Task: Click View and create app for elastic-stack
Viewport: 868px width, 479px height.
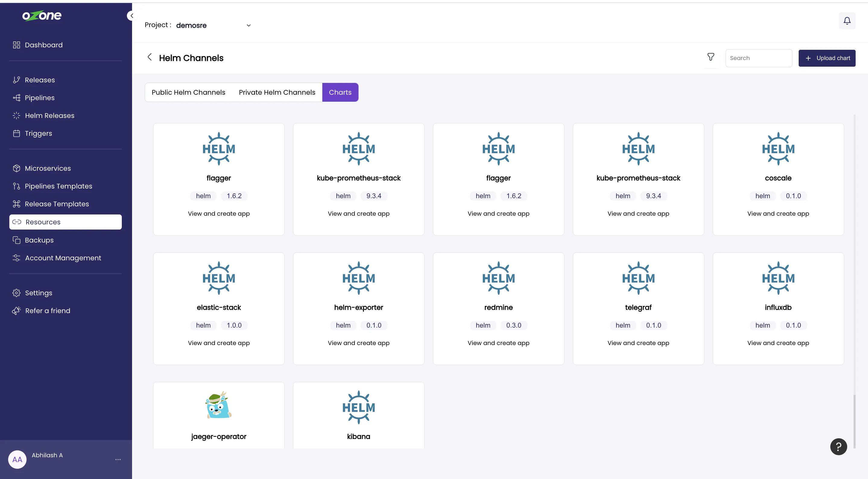Action: pos(219,343)
